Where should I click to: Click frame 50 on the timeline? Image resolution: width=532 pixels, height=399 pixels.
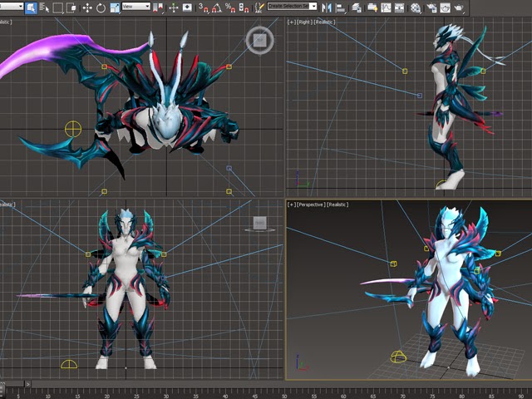coord(284,396)
